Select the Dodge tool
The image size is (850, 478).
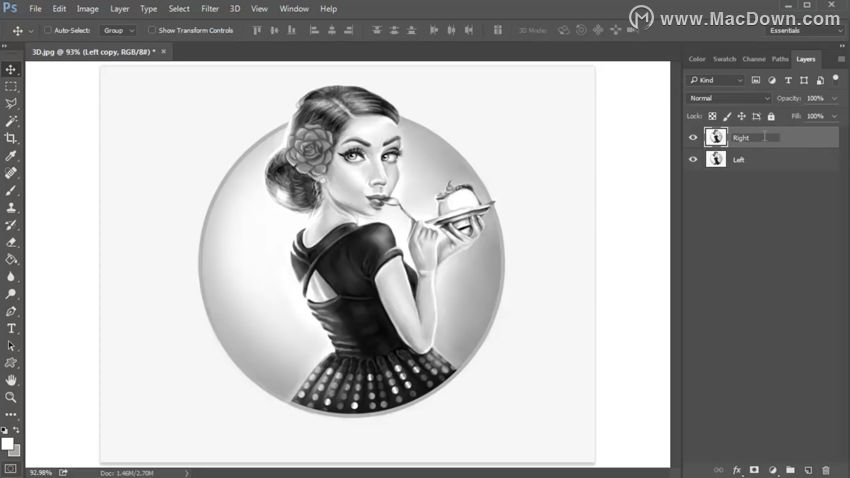pyautogui.click(x=11, y=294)
